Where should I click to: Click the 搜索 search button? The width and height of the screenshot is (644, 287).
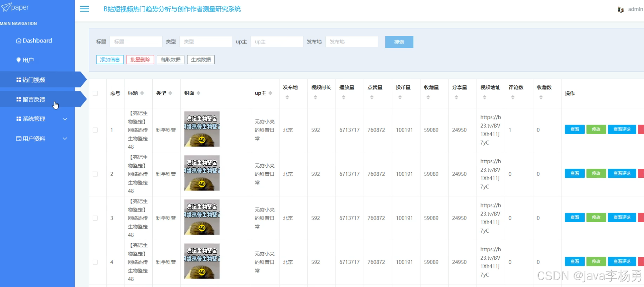pos(399,42)
